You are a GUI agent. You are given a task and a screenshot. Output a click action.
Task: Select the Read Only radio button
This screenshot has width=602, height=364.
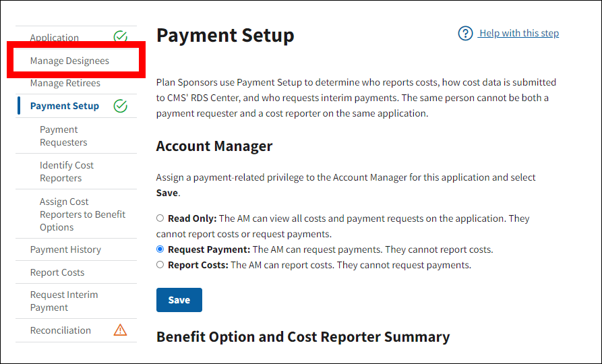pos(160,218)
